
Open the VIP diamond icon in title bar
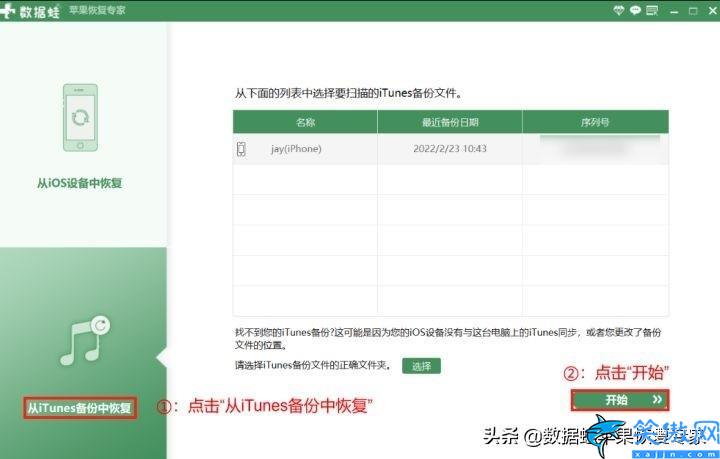(619, 10)
